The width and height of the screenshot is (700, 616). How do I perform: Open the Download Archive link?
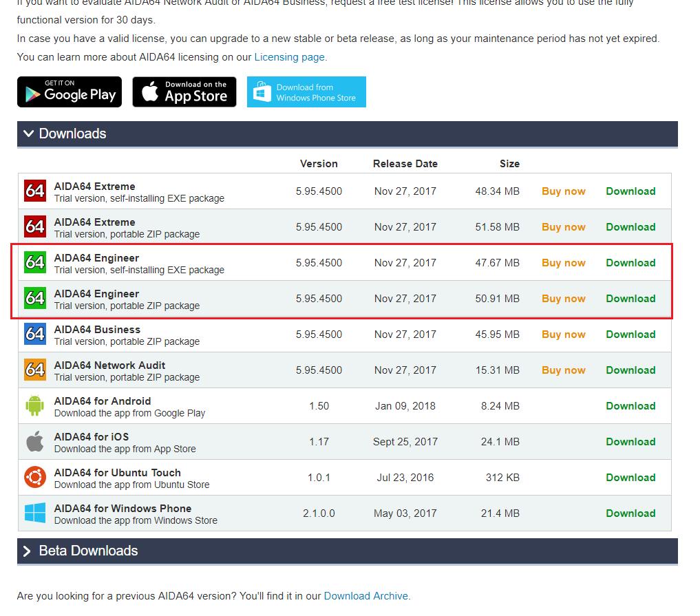coord(367,595)
